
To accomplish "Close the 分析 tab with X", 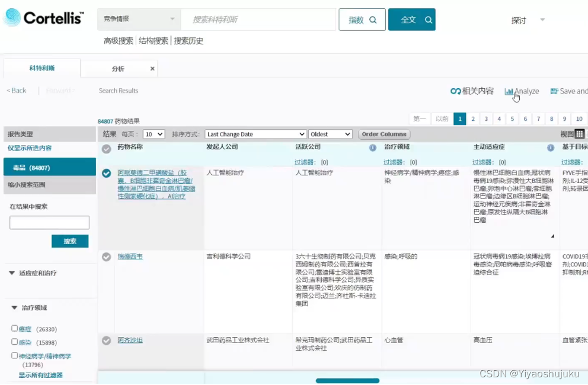I will click(152, 69).
